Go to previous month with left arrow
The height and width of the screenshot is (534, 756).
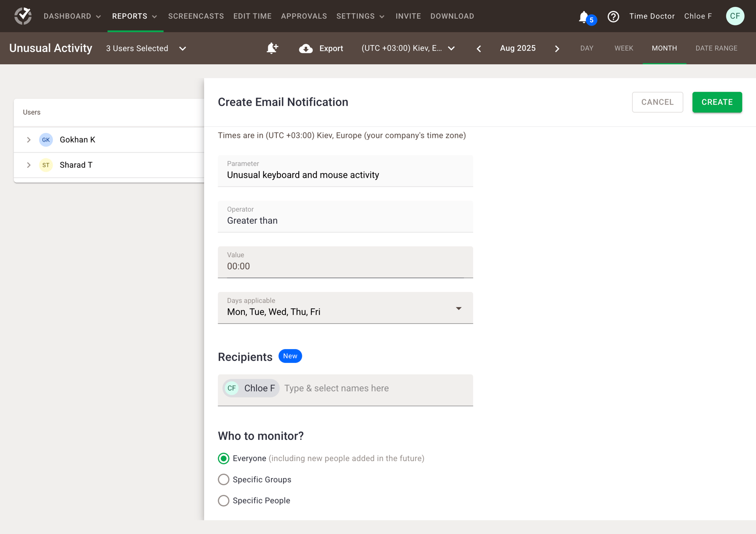point(478,48)
